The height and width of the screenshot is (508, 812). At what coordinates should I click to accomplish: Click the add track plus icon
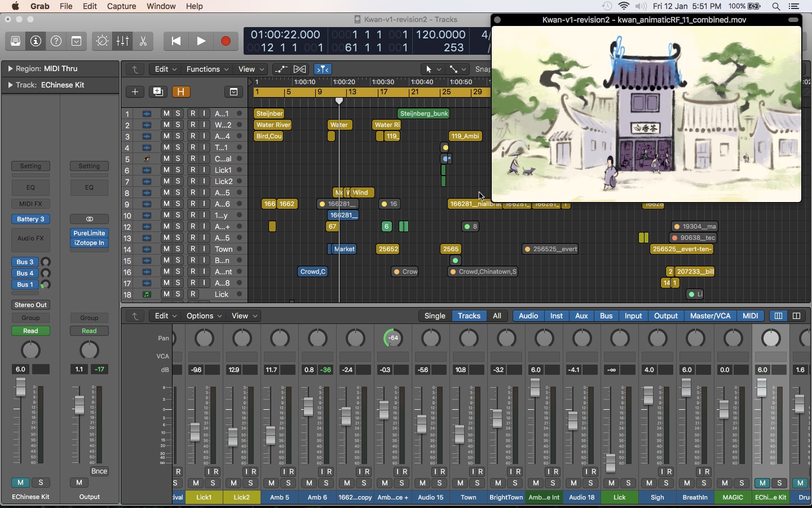(135, 92)
